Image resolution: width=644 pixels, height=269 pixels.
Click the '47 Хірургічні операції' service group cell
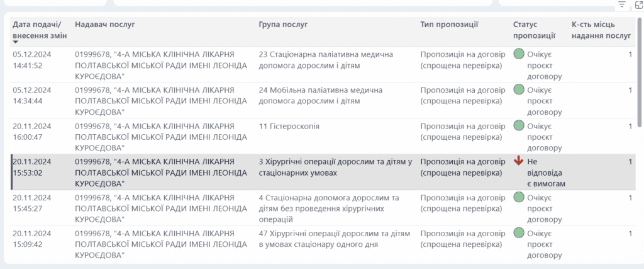[x=333, y=238]
